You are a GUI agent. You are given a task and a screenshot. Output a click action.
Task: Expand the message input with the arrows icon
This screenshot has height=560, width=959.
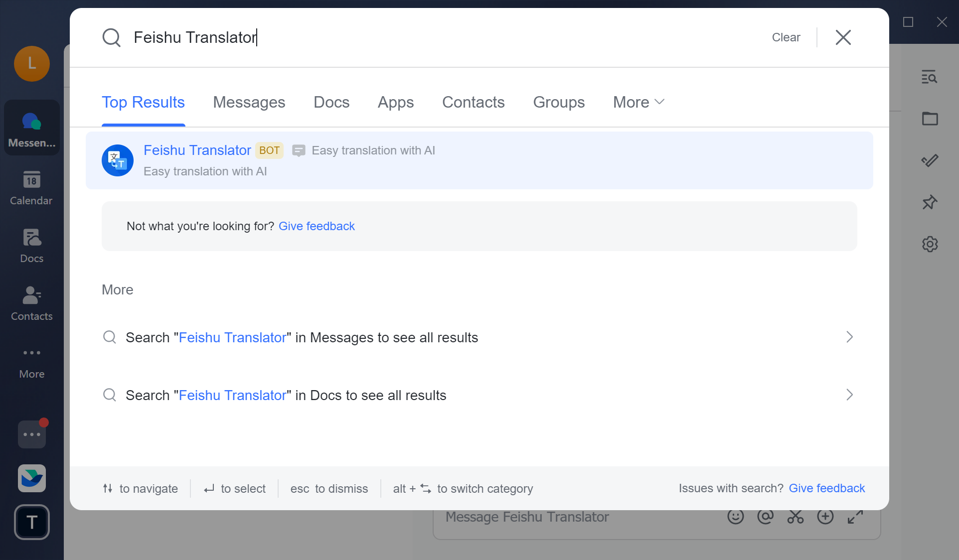[855, 517]
